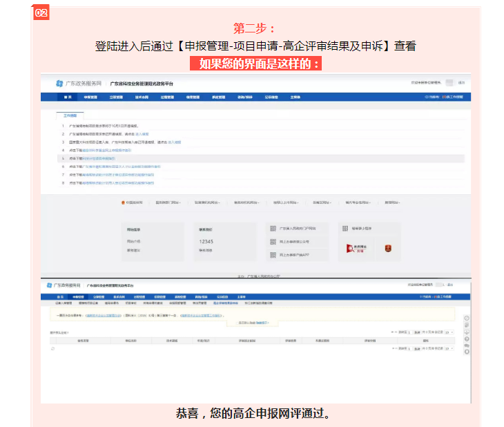Click QR code for online service APP

(x=273, y=255)
